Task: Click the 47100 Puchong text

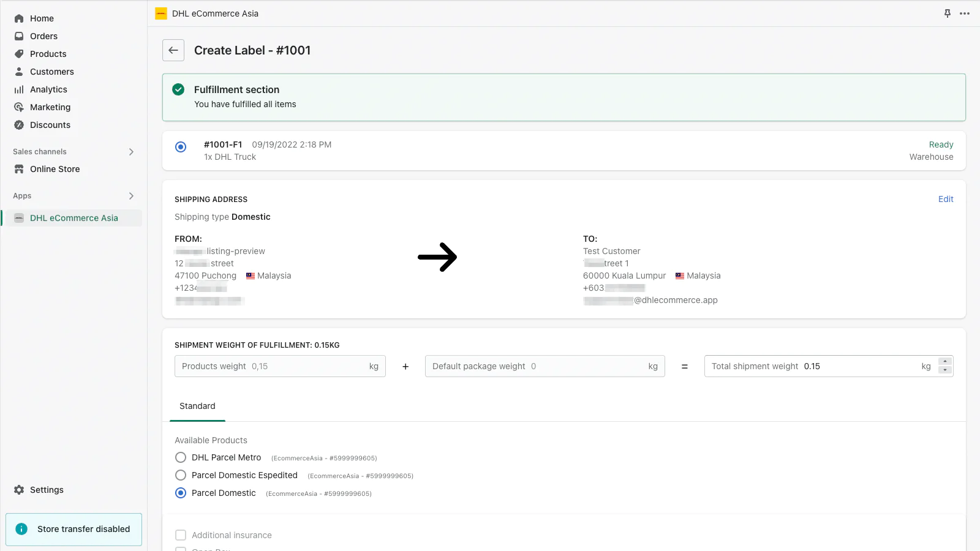Action: pyautogui.click(x=205, y=275)
